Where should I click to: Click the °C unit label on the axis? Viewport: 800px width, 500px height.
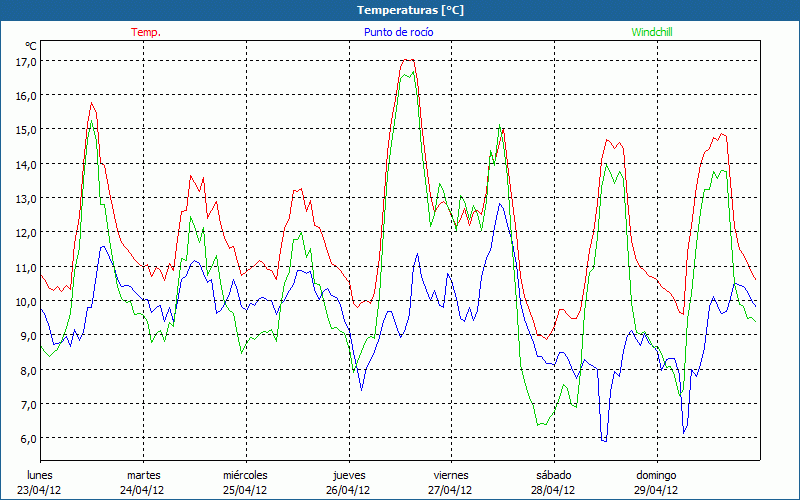(31, 46)
